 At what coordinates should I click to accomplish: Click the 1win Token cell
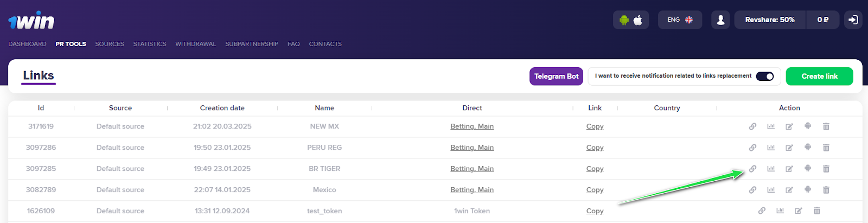tap(472, 211)
